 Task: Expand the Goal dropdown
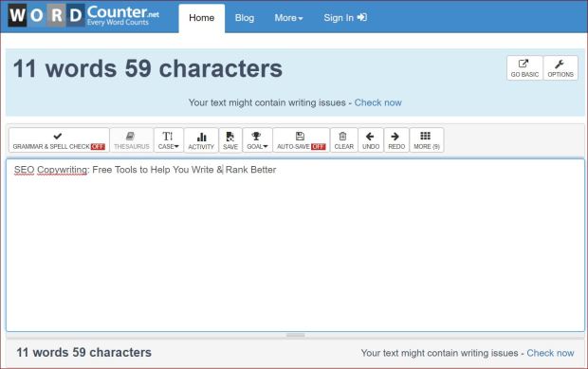tap(257, 139)
